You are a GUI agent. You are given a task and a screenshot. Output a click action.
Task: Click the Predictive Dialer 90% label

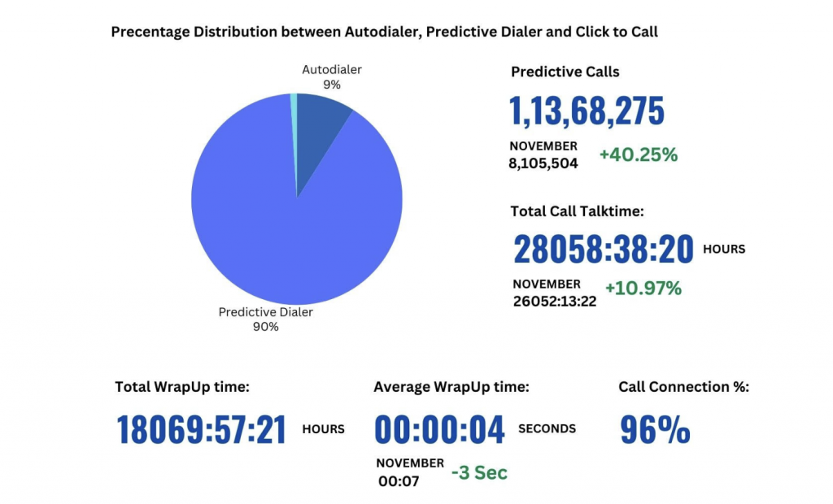(265, 319)
